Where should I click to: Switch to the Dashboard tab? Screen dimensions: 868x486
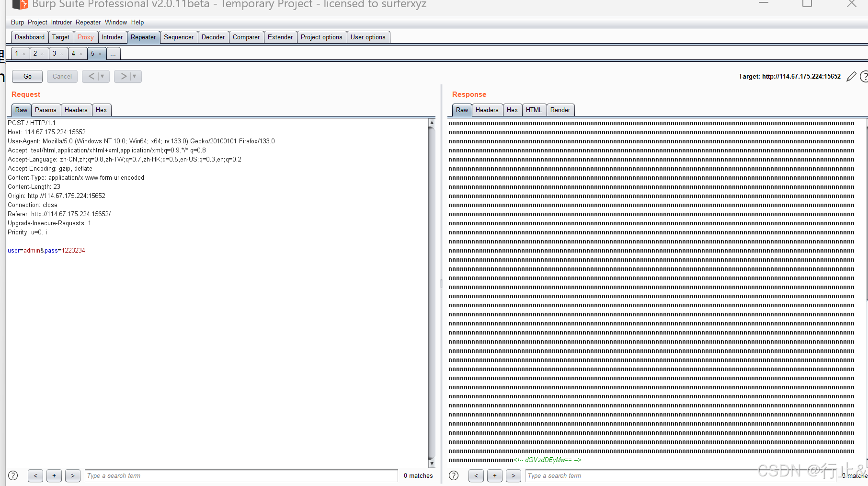30,37
